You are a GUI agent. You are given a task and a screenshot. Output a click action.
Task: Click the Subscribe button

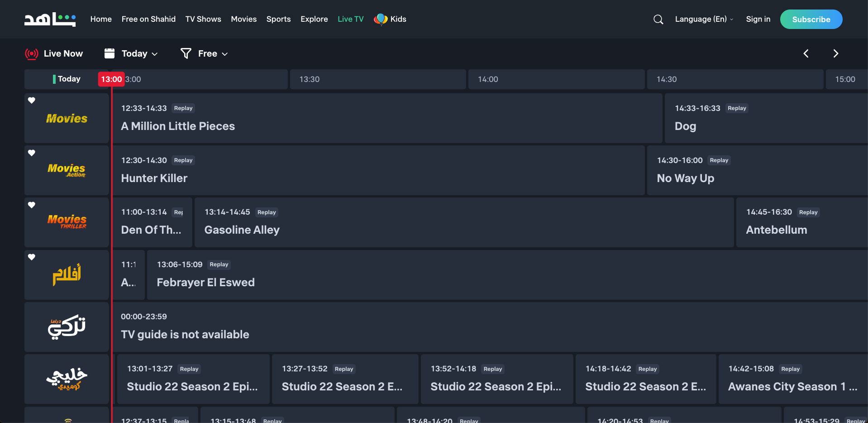[x=811, y=19]
